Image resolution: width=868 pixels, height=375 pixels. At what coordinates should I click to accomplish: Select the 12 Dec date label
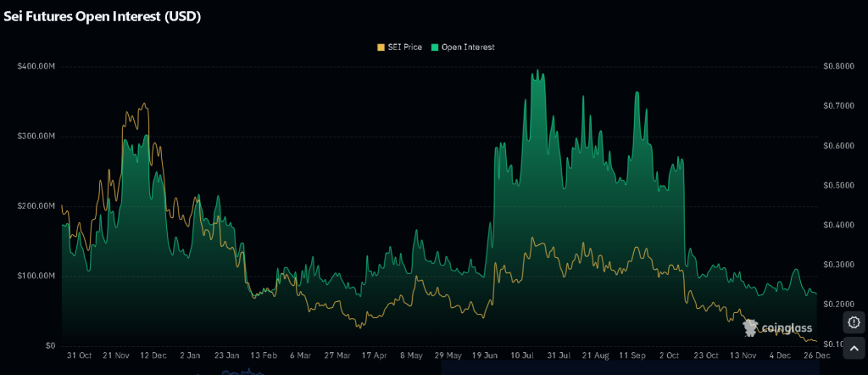pos(153,356)
